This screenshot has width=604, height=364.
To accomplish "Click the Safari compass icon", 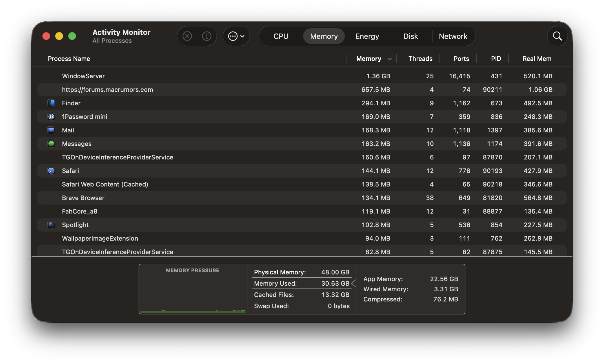I will pyautogui.click(x=51, y=171).
